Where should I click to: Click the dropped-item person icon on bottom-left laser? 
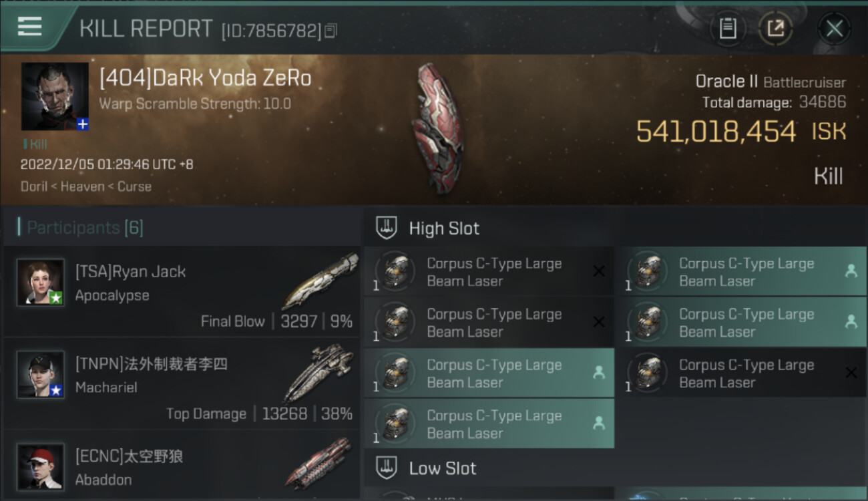599,424
